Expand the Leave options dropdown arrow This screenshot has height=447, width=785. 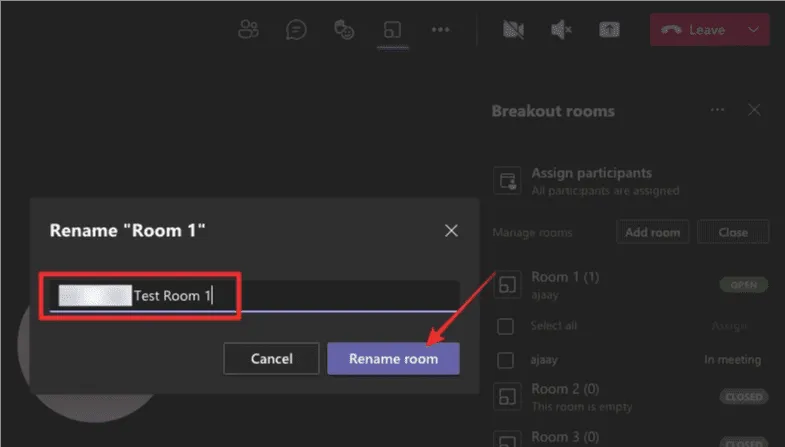coord(753,30)
